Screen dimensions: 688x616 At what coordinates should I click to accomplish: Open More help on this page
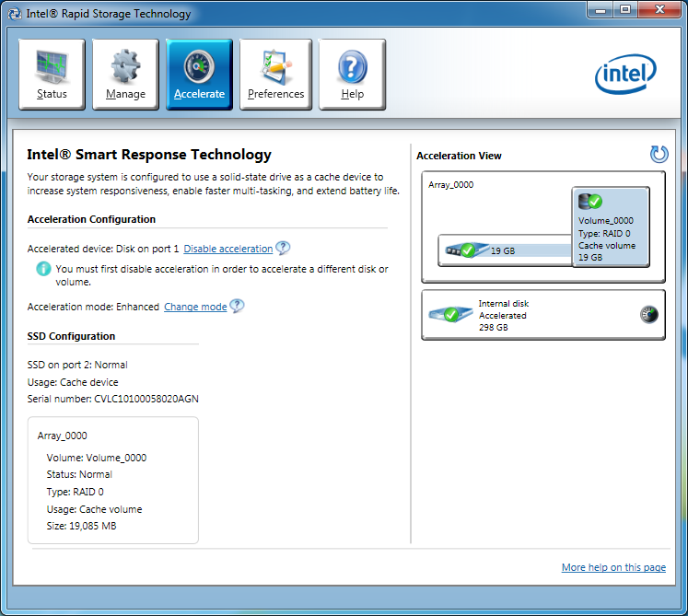click(x=613, y=567)
